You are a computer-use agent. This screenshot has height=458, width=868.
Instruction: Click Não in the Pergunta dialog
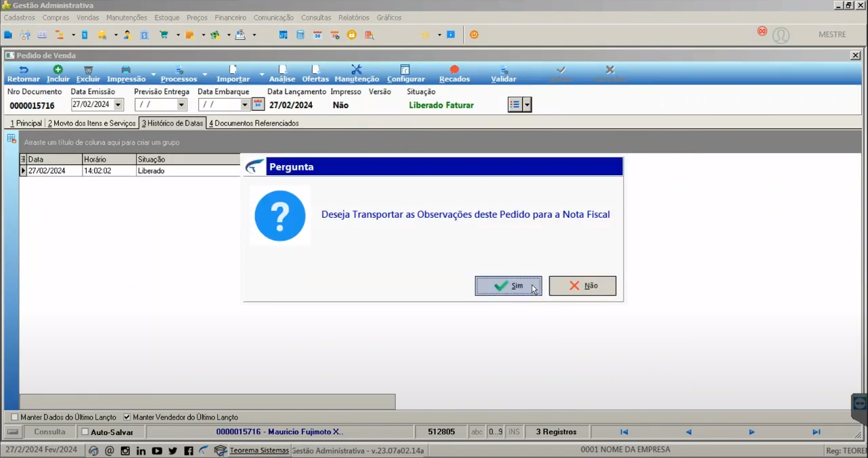tap(583, 286)
